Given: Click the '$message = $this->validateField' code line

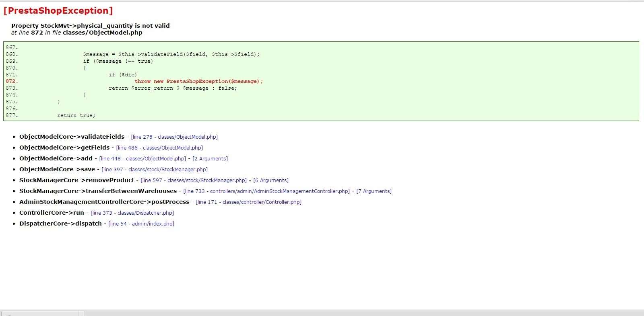Looking at the screenshot, I should coord(171,54).
